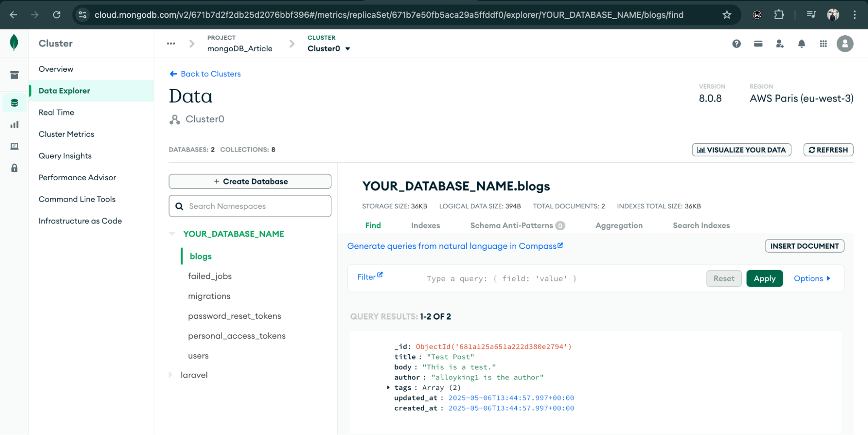Expand the laravel database
Viewport: 868px width, 435px height.
(171, 375)
